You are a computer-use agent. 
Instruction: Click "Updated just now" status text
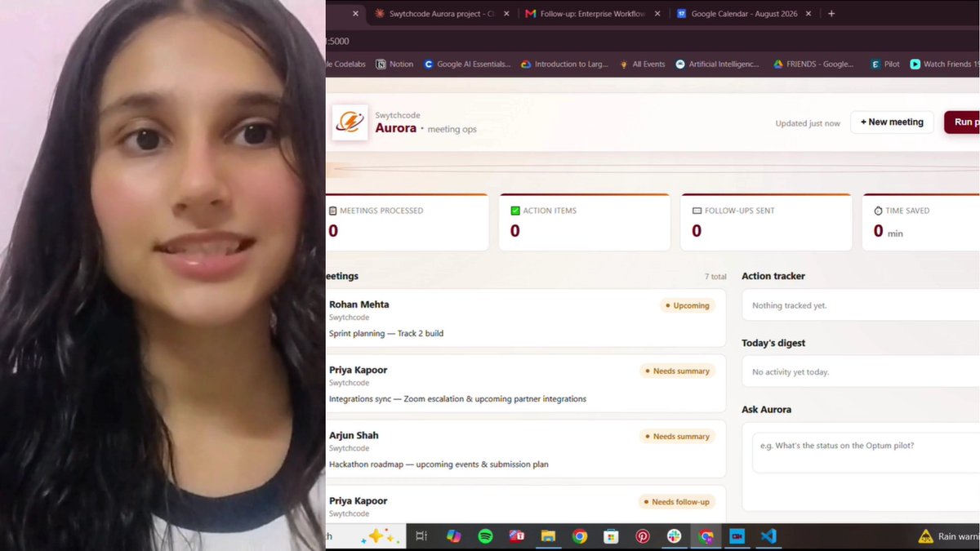coord(808,123)
